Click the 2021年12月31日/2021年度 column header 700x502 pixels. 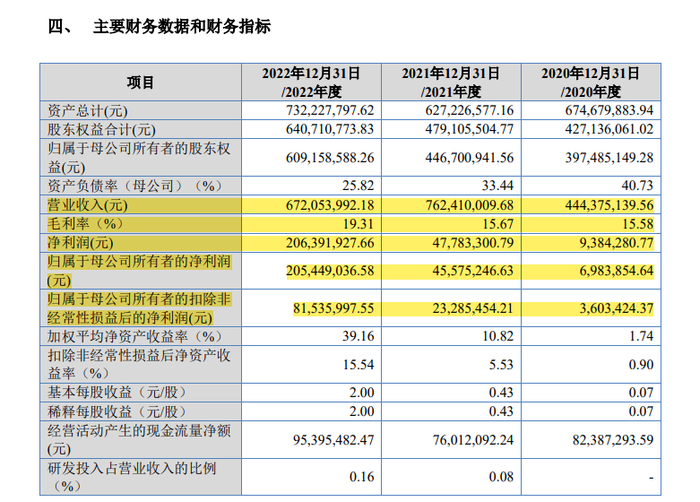click(x=451, y=82)
